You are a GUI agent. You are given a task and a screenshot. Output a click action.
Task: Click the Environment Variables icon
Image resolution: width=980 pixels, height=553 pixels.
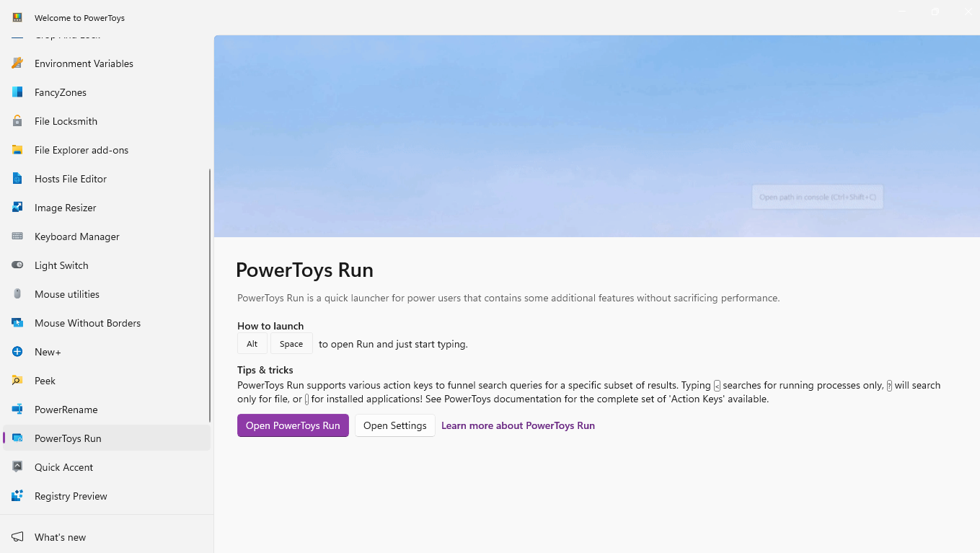pyautogui.click(x=17, y=63)
